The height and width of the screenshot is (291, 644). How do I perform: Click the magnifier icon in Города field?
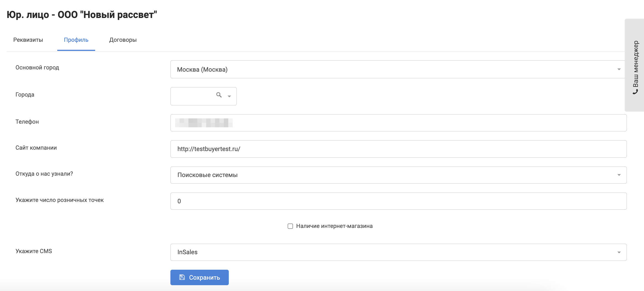[x=219, y=95]
